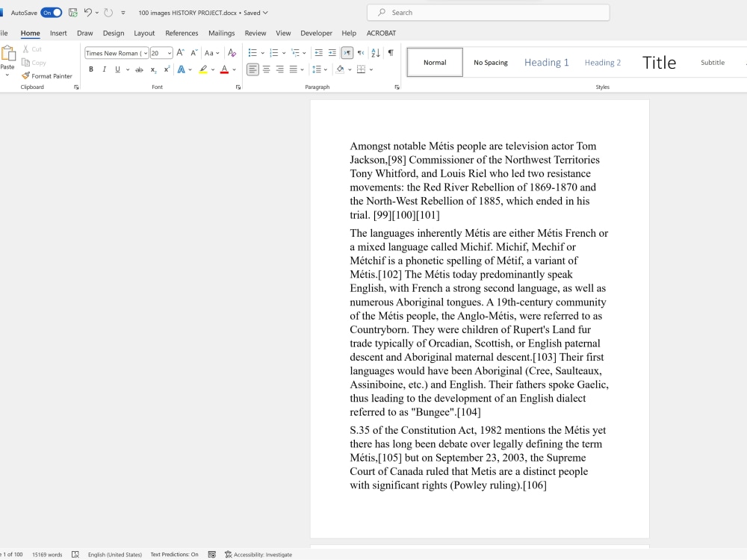The height and width of the screenshot is (560, 747).
Task: Open the Design ribbon tab
Action: [x=114, y=34]
